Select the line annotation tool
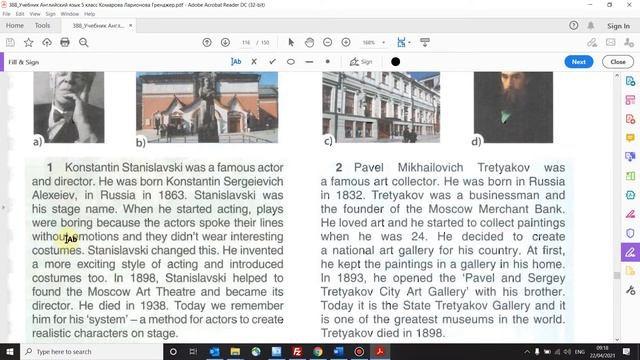 [x=309, y=62]
